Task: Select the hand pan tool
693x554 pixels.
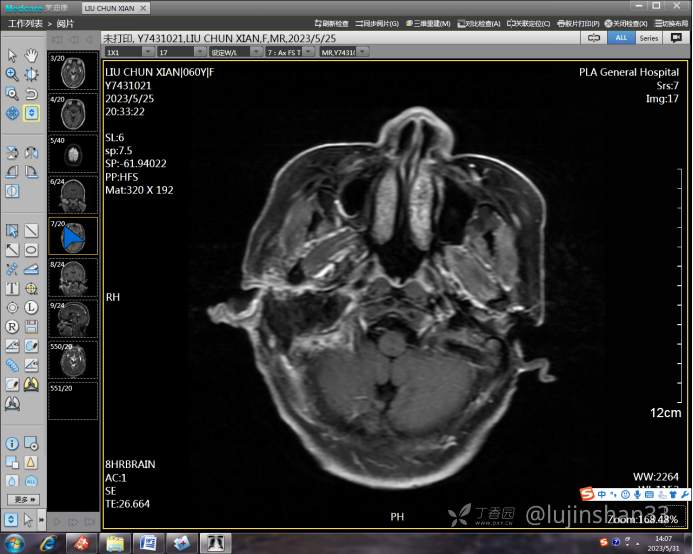Action: point(31,55)
